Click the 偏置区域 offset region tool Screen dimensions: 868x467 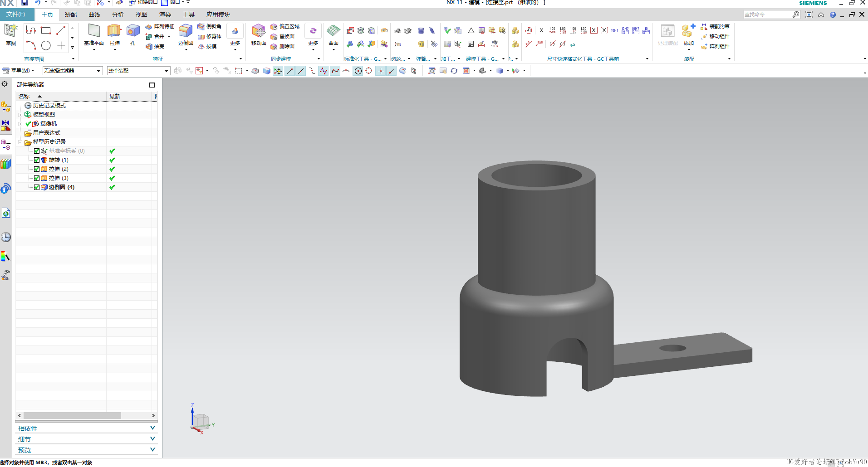pyautogui.click(x=285, y=26)
